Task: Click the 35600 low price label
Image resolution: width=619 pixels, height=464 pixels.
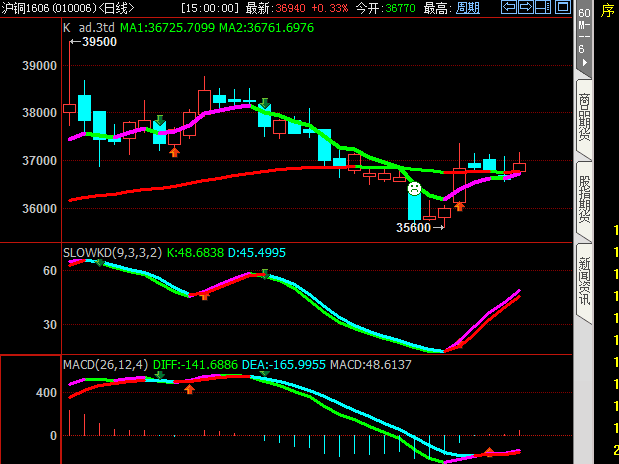Action: click(x=413, y=227)
